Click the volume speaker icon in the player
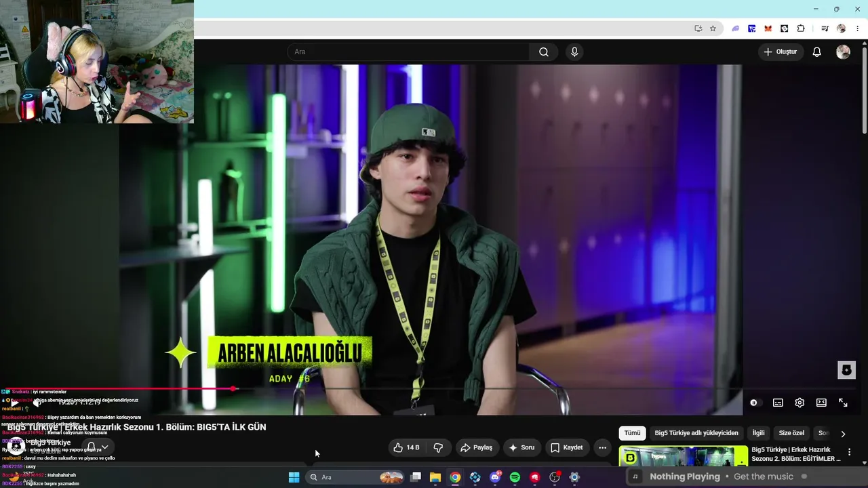Screen dimensions: 868x488 (37, 403)
